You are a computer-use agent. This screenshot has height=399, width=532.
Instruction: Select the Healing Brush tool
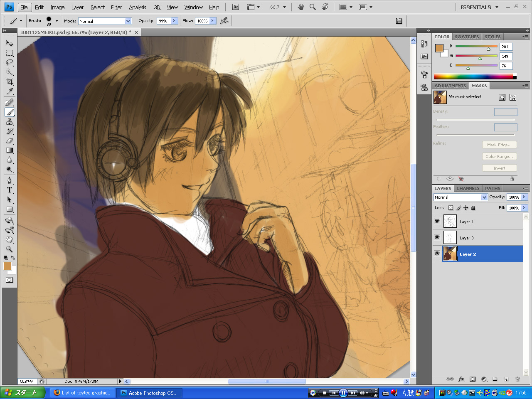[9, 102]
